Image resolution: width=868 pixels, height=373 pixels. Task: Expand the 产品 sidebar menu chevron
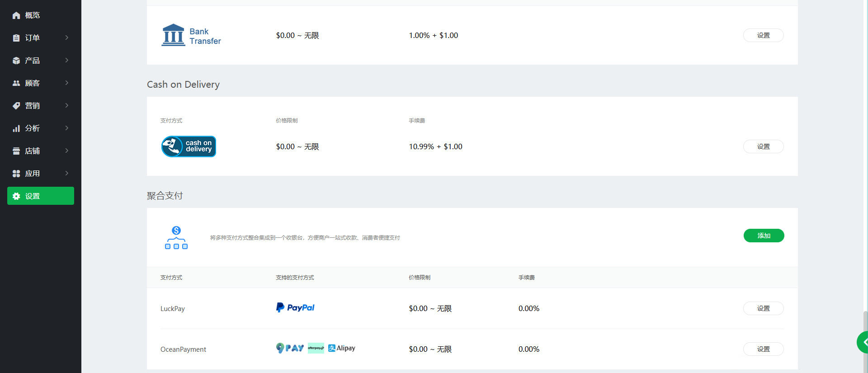pyautogui.click(x=67, y=60)
